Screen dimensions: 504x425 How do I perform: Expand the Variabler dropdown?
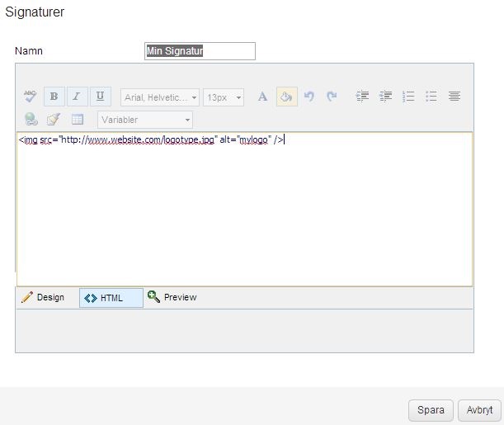(x=145, y=120)
